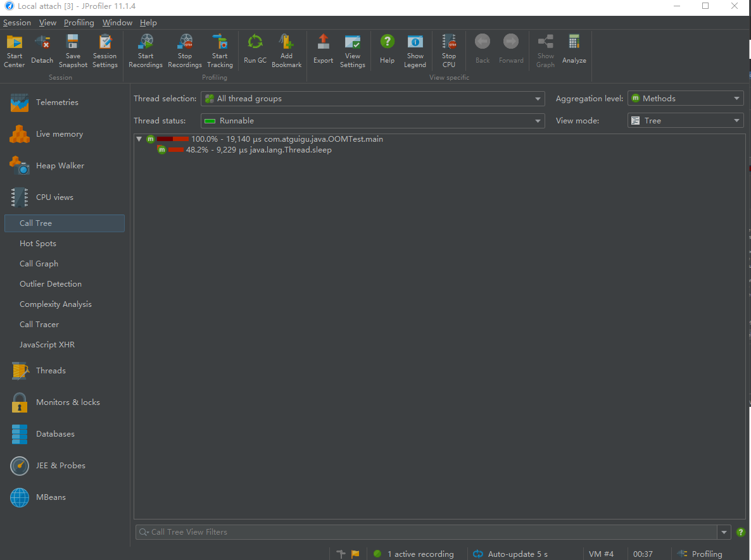Switch to the Hot Spots tab
This screenshot has width=751, height=560.
coord(38,243)
